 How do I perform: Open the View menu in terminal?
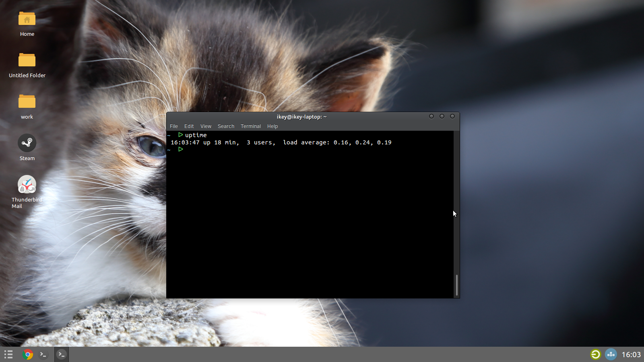tap(206, 126)
